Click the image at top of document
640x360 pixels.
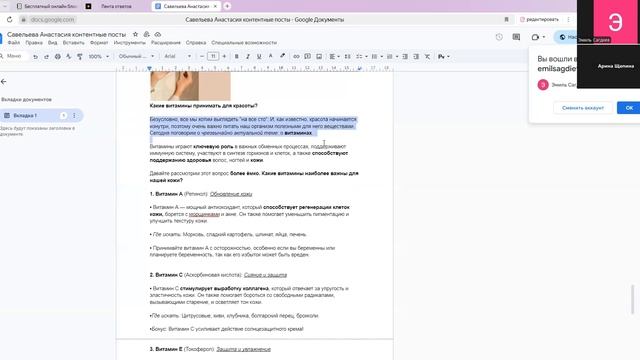[x=190, y=86]
